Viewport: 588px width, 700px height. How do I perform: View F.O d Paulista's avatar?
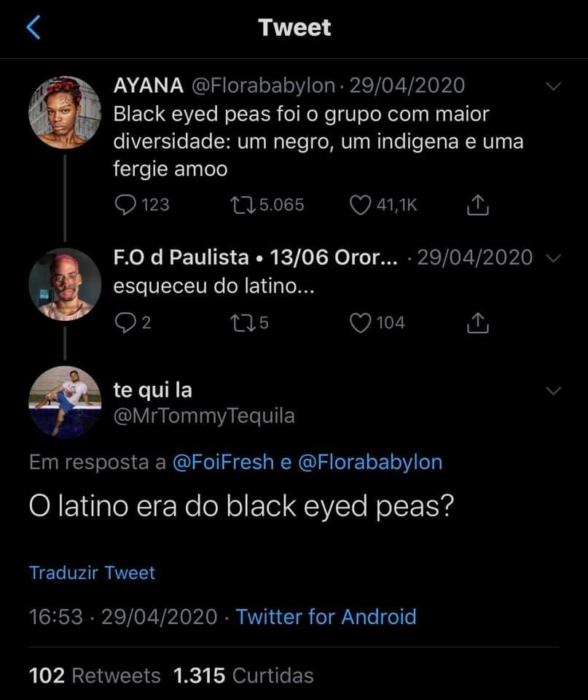tap(64, 284)
